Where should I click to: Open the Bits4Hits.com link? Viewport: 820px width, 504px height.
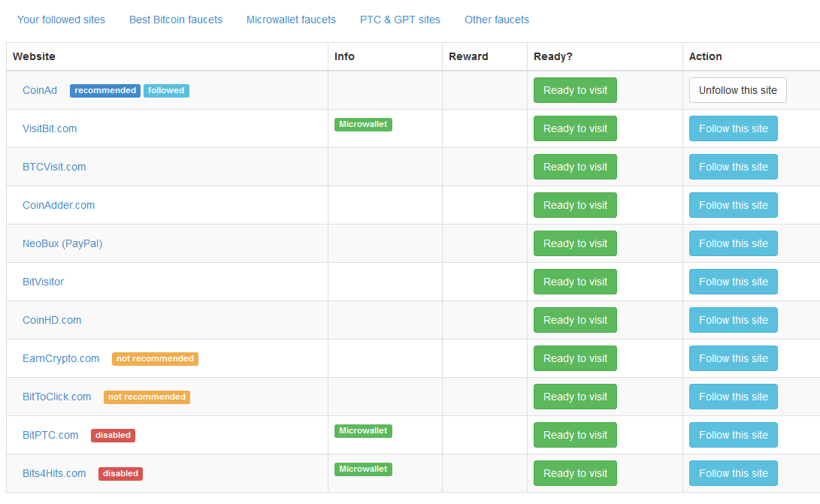tap(54, 473)
